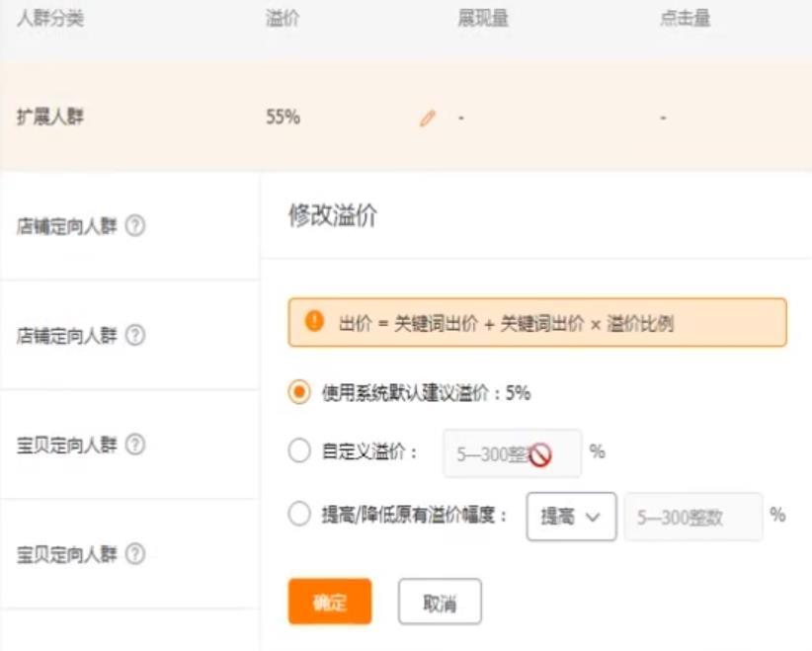812x651 pixels.
Task: Focus the 自定义溢价 percentage input field
Action: tap(511, 453)
